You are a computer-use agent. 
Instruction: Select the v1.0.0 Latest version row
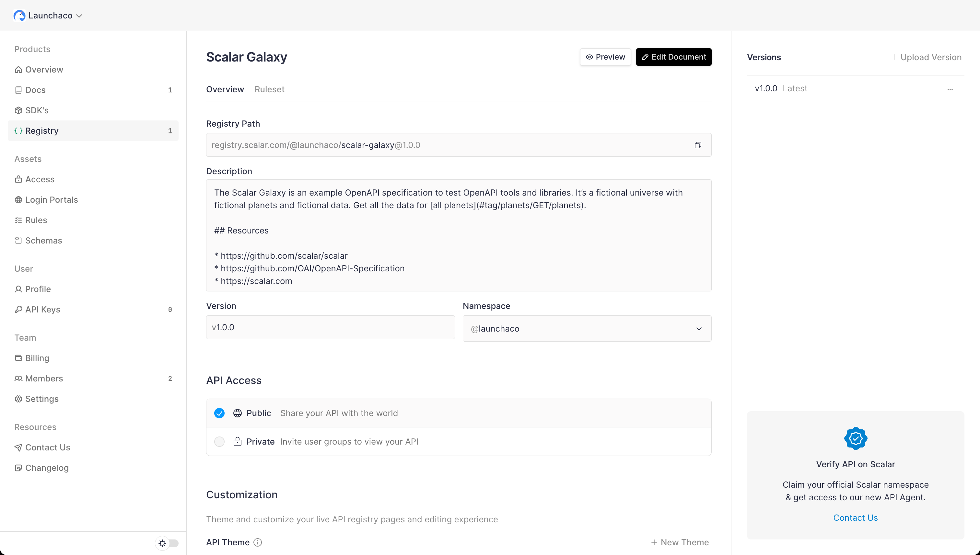tap(855, 88)
